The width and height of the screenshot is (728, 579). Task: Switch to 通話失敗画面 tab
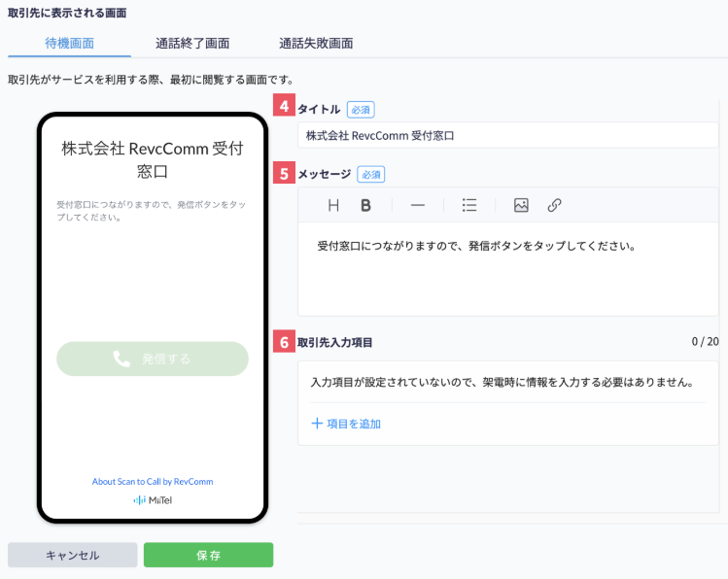(316, 43)
